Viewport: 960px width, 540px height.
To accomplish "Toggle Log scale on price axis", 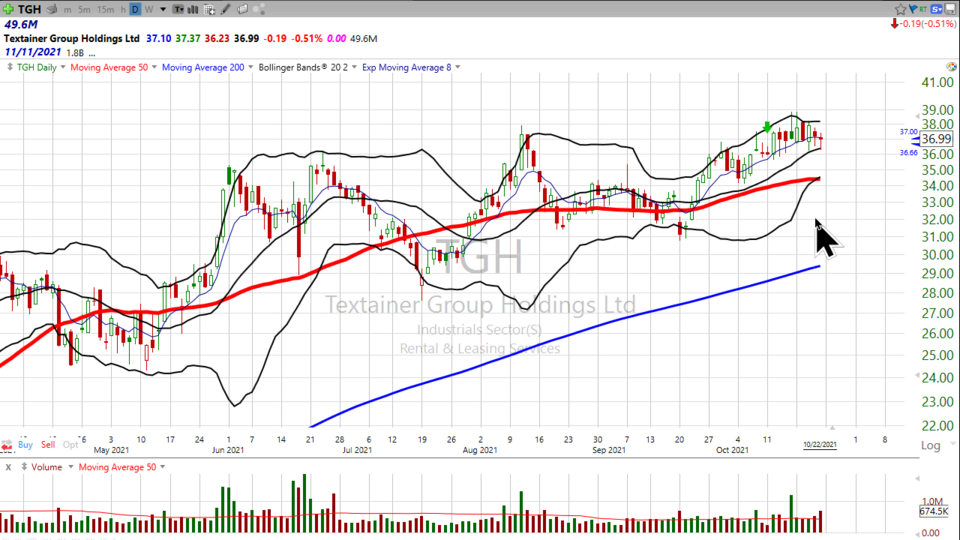I will 930,445.
